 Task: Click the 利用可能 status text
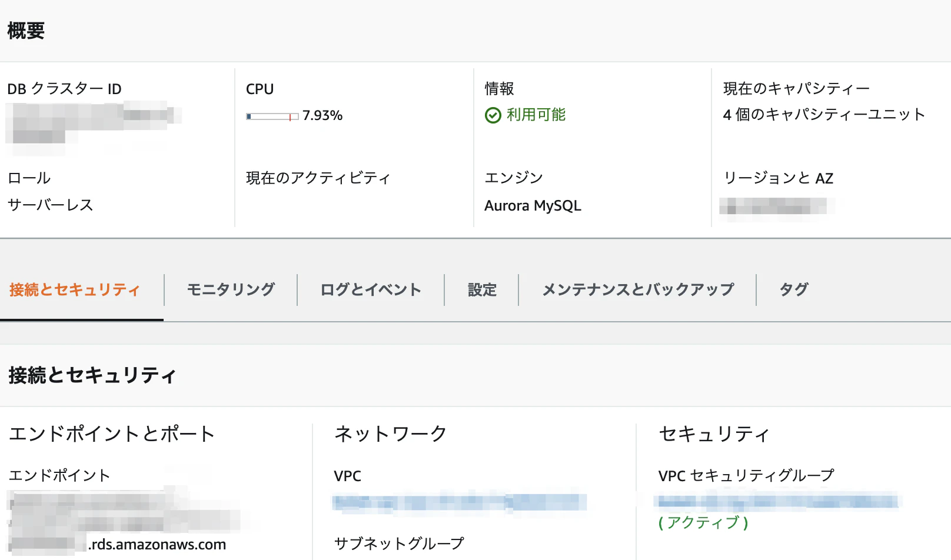click(536, 115)
